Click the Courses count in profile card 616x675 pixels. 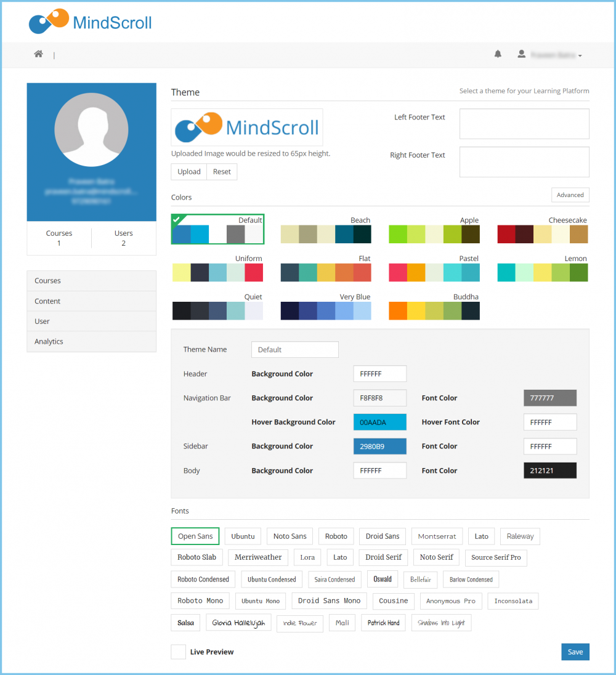[59, 238]
